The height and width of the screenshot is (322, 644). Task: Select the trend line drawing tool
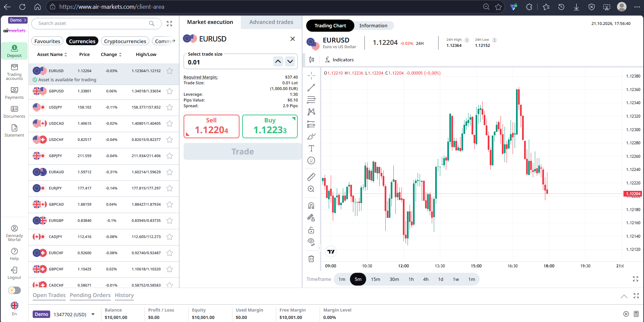click(311, 88)
